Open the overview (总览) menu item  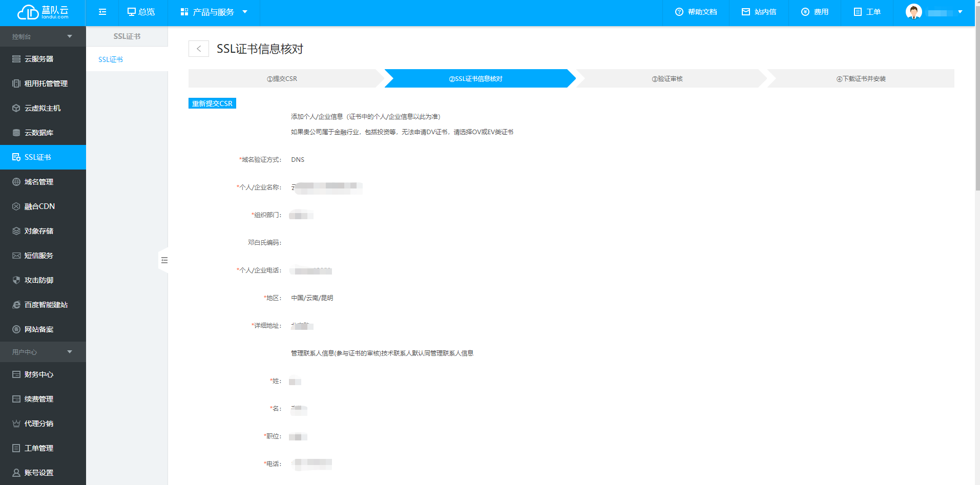[x=141, y=12]
